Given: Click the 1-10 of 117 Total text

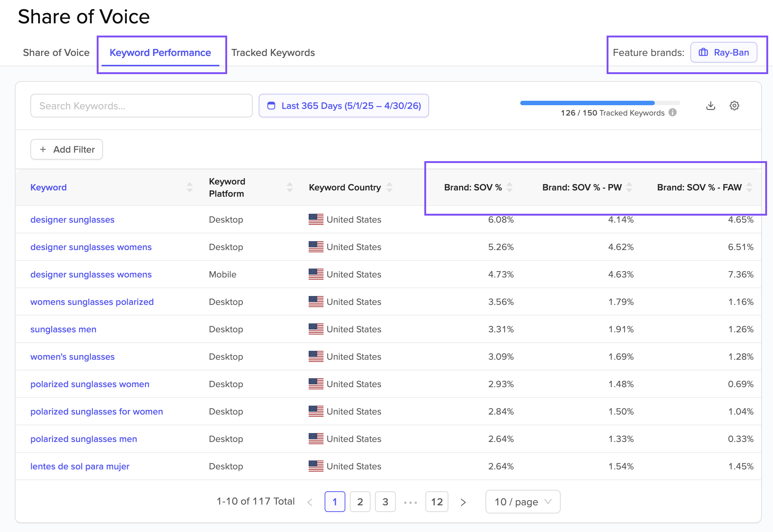Looking at the screenshot, I should click(x=256, y=501).
